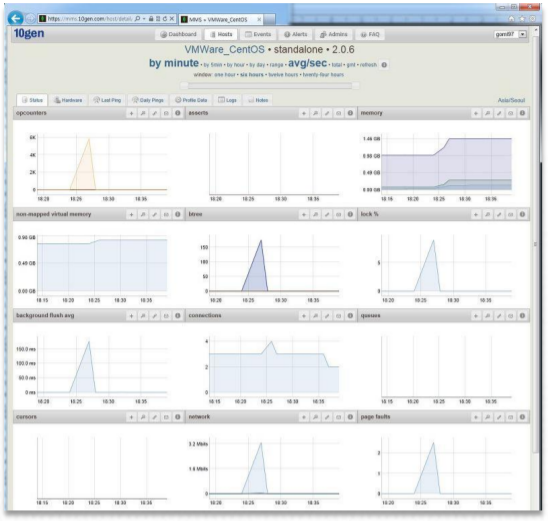The height and width of the screenshot is (521, 548).
Task: Click the right handle of range slider
Action: click(x=356, y=86)
